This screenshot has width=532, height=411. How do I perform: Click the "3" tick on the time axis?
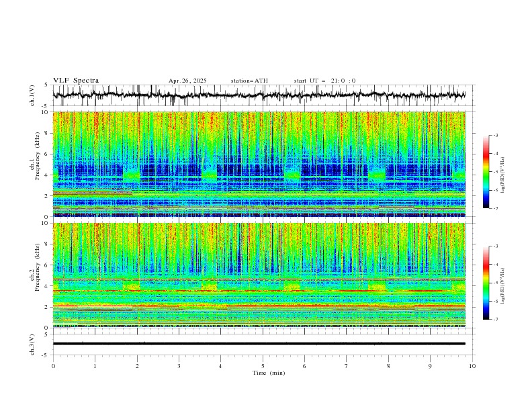click(x=179, y=366)
